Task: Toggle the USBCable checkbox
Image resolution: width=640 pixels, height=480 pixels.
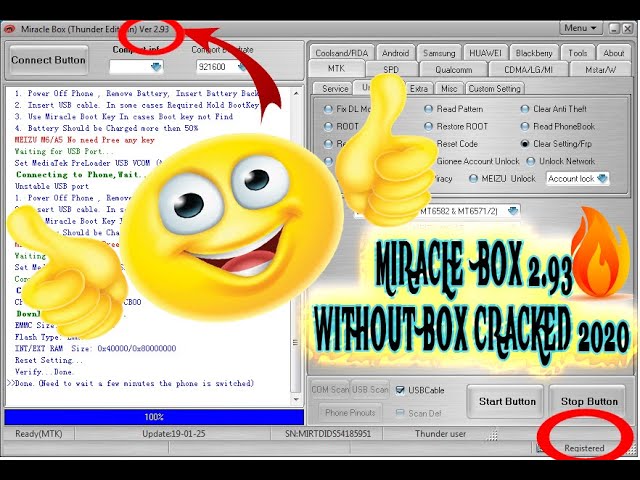Action: pos(401,390)
